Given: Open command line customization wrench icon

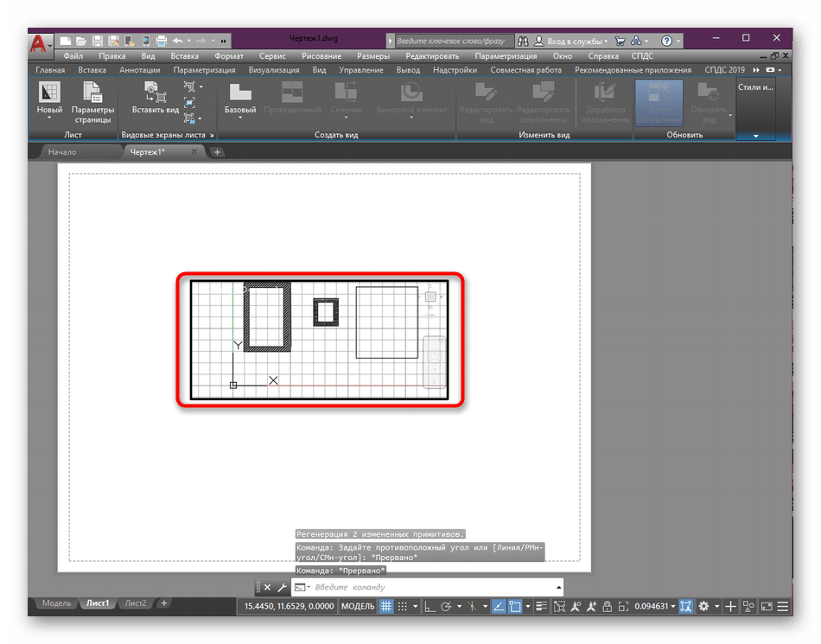Looking at the screenshot, I should click(x=282, y=587).
